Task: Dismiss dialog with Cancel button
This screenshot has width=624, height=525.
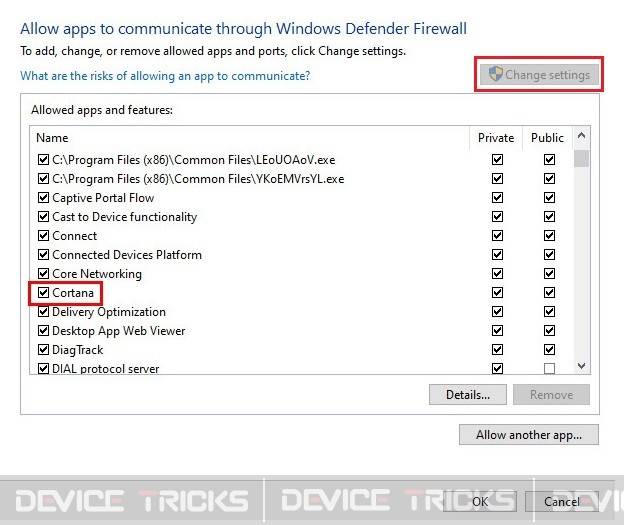Action: [562, 502]
